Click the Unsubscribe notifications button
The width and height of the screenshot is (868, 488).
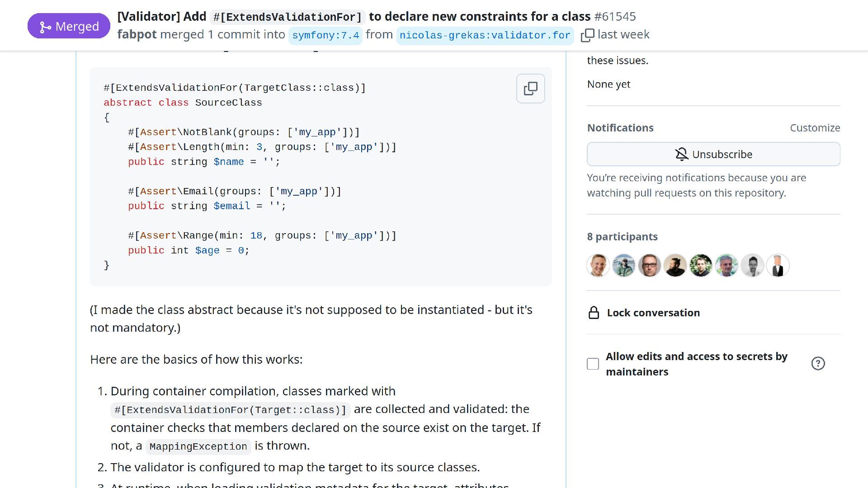coord(713,154)
